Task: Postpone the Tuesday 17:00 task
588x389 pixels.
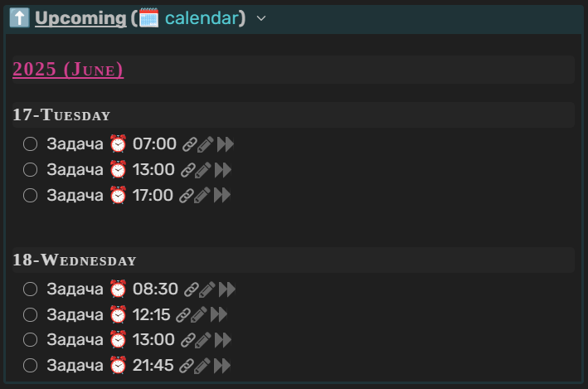Action: click(221, 196)
